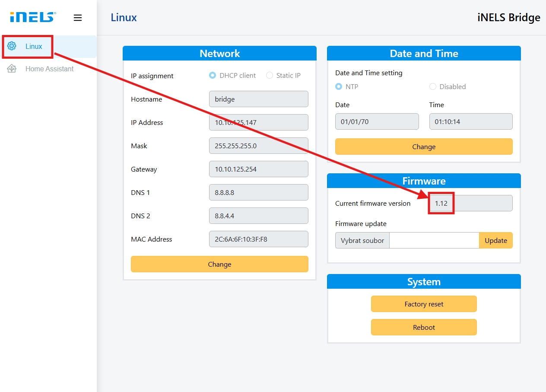
Task: Select the Linux sidebar menu item
Action: click(x=34, y=46)
